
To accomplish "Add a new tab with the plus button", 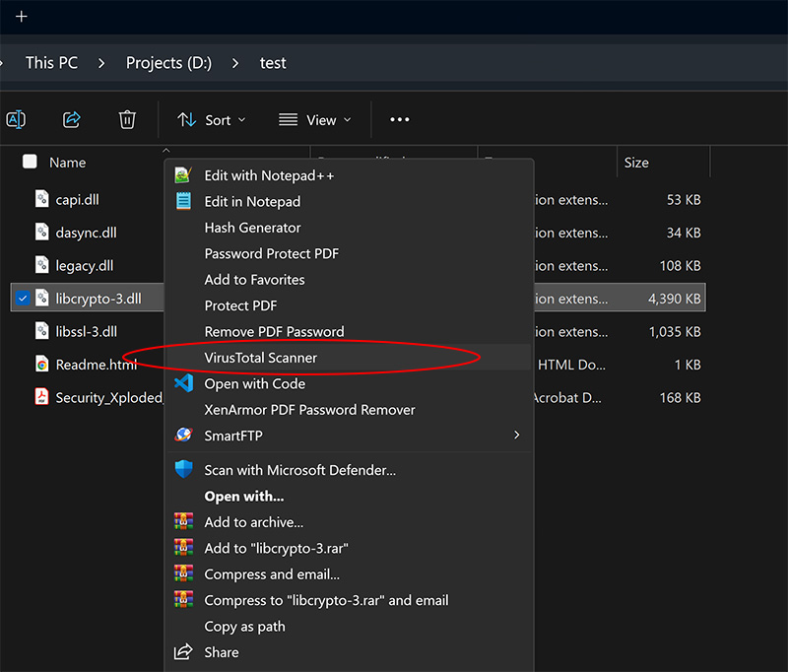I will pos(22,17).
